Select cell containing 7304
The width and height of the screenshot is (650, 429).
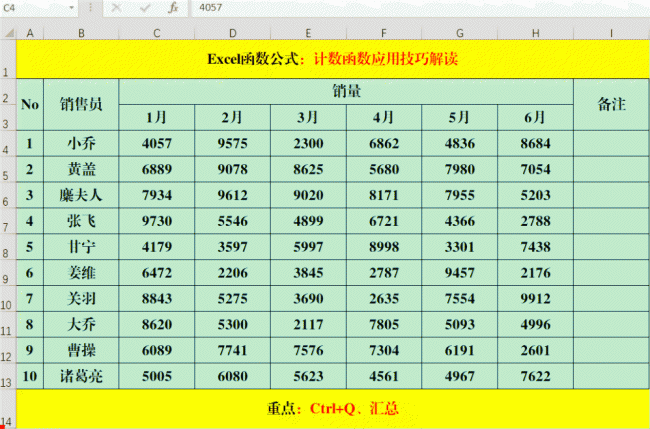point(384,351)
